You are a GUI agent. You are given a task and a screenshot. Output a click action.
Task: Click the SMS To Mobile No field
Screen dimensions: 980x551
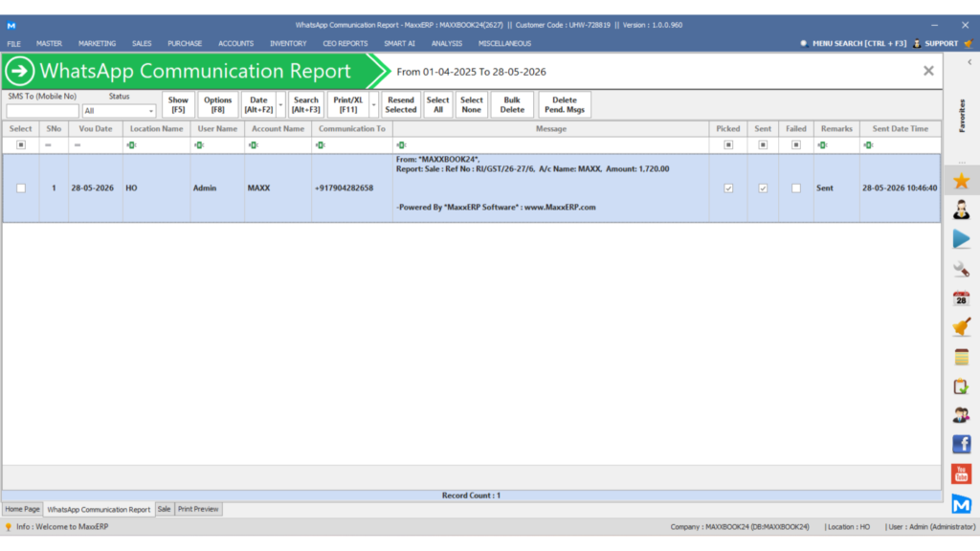point(42,111)
